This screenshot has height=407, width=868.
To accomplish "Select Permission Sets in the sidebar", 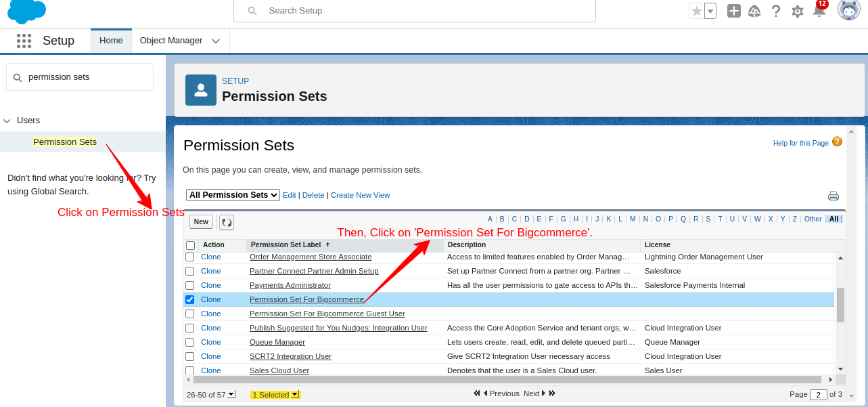I will pos(65,142).
